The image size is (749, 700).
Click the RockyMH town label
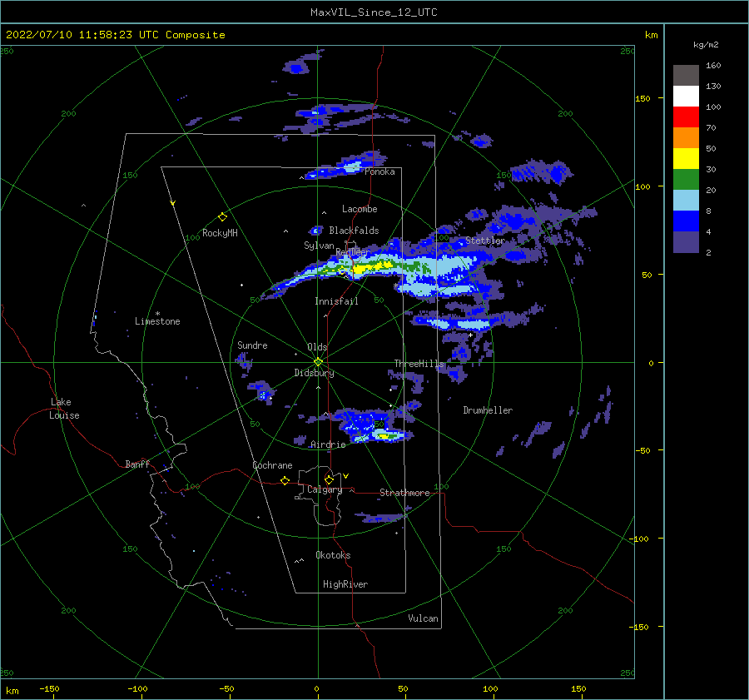point(220,233)
